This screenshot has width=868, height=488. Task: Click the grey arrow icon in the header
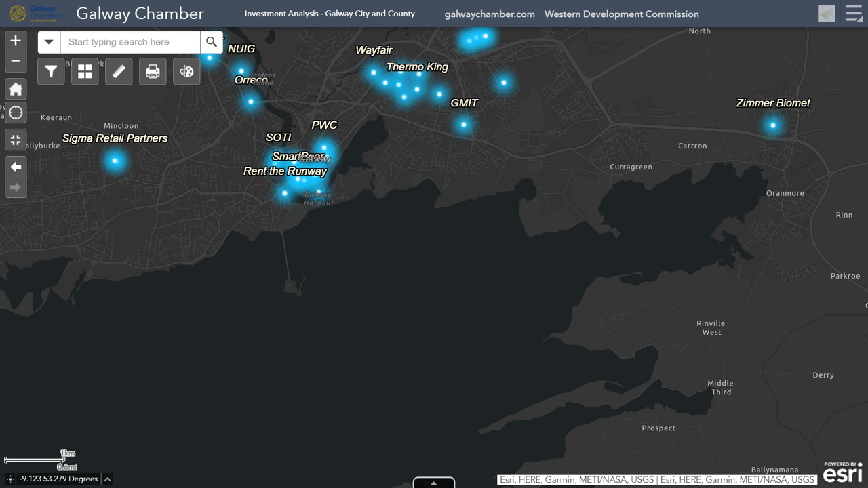827,14
